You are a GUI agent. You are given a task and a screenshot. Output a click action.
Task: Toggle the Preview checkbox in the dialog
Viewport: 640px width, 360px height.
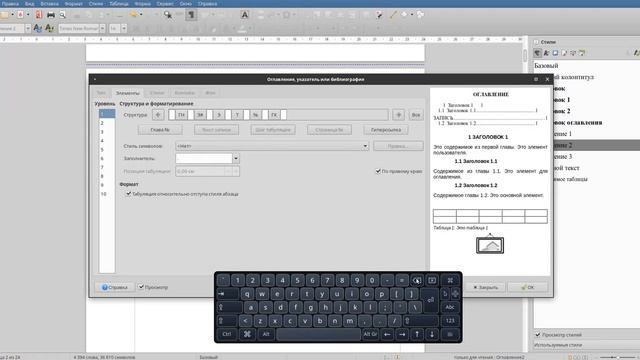pos(141,287)
